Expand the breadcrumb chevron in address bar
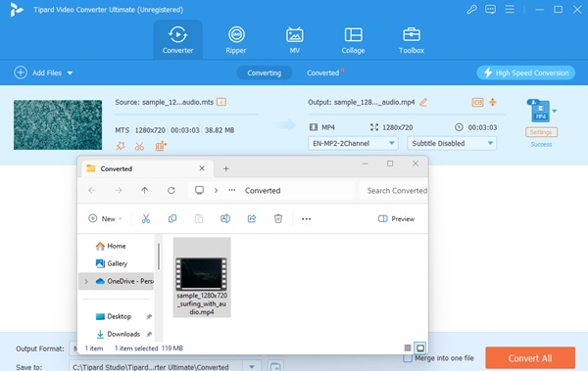Screen dimensions: 588x371 point(216,190)
